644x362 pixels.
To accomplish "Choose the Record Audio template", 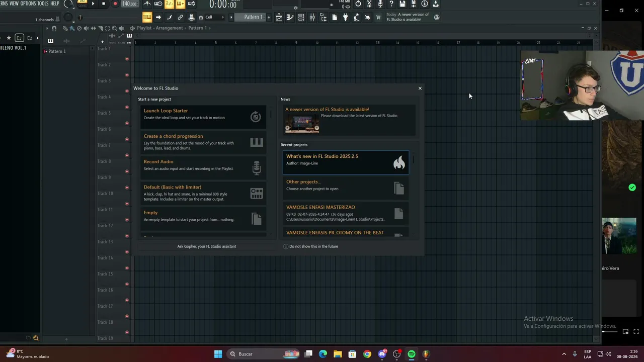I will (203, 167).
